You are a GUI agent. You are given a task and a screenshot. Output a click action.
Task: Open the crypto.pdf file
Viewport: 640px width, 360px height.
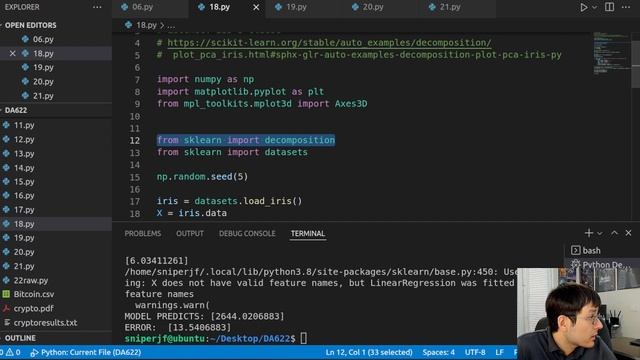(x=33, y=309)
